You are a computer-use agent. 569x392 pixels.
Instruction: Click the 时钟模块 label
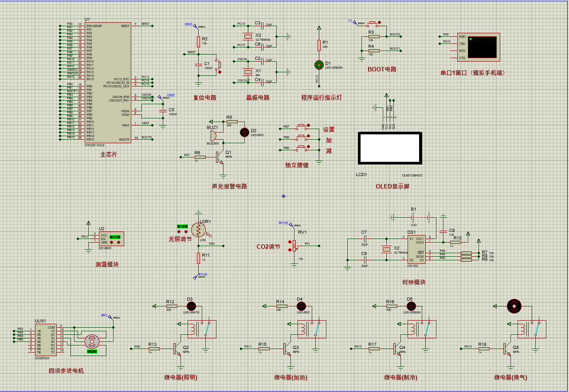pyautogui.click(x=414, y=282)
